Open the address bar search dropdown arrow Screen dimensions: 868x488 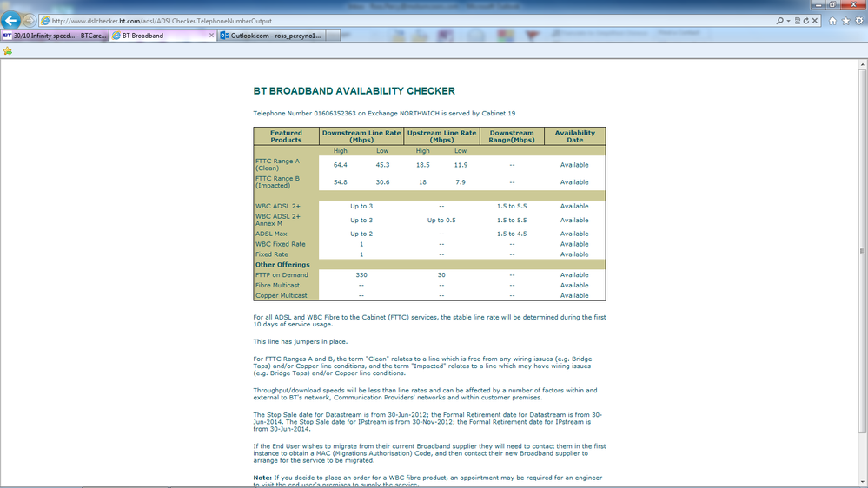coord(788,21)
